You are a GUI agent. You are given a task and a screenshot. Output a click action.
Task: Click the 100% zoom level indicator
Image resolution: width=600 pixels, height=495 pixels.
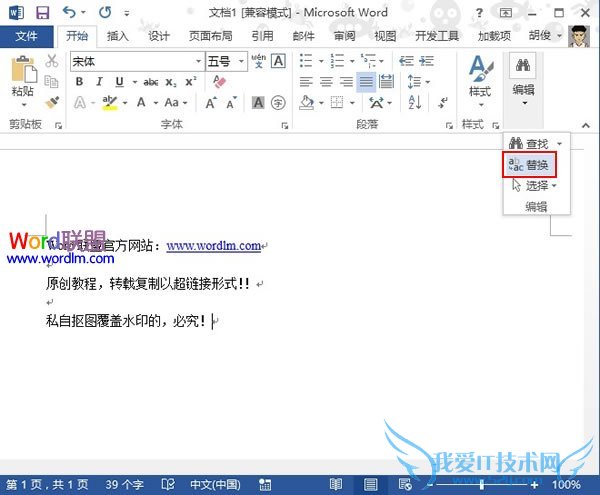(x=566, y=485)
